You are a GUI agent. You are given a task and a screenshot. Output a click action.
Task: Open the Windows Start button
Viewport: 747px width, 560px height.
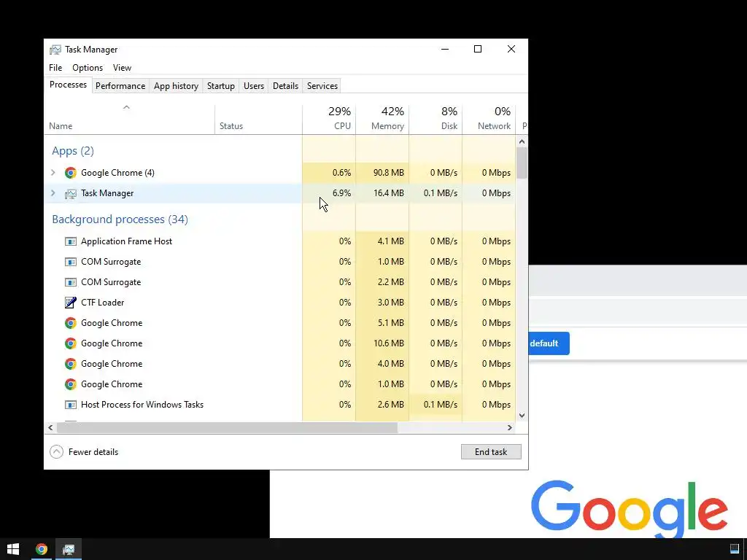tap(13, 549)
